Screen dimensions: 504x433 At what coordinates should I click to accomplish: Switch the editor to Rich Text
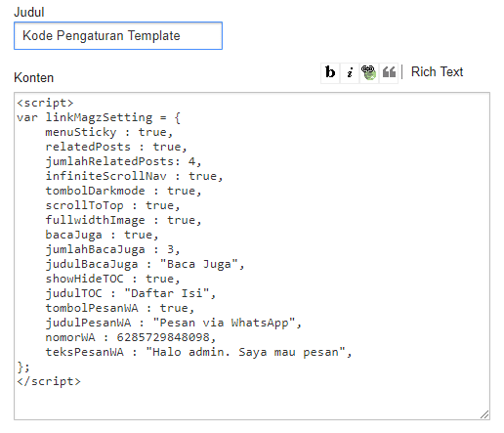coord(437,71)
